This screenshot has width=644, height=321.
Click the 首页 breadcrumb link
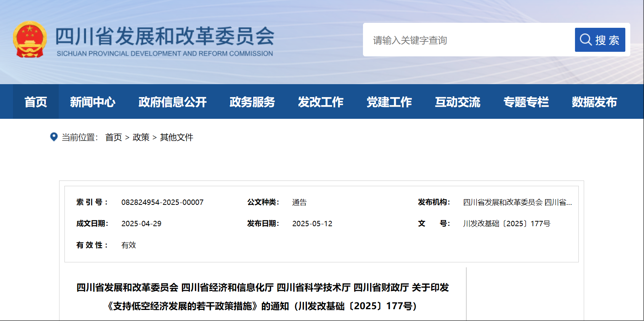pos(114,137)
